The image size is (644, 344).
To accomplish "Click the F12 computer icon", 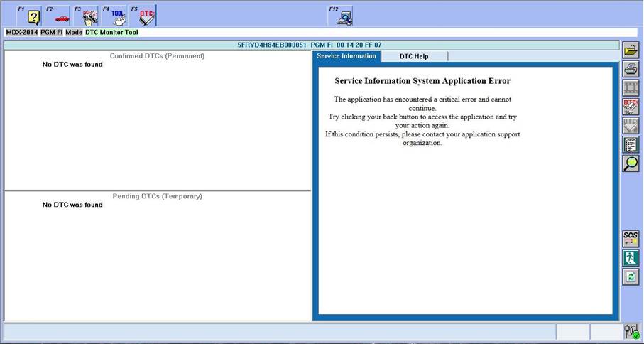I will coord(344,17).
